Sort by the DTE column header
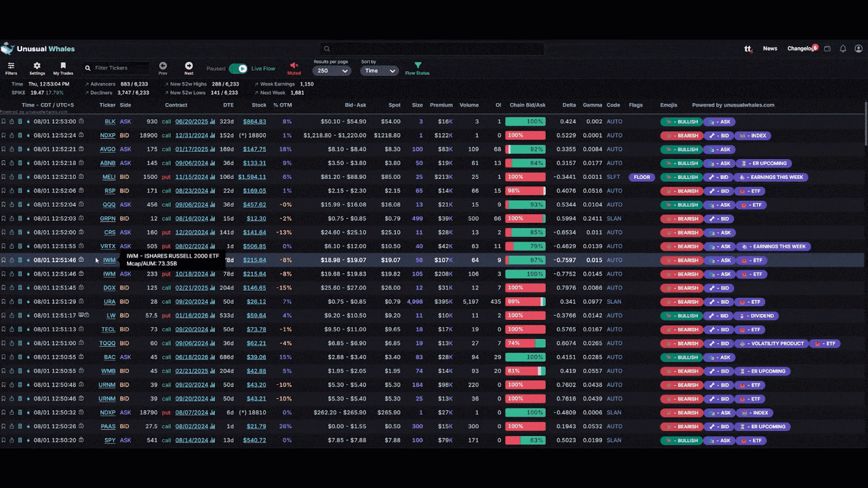 228,105
